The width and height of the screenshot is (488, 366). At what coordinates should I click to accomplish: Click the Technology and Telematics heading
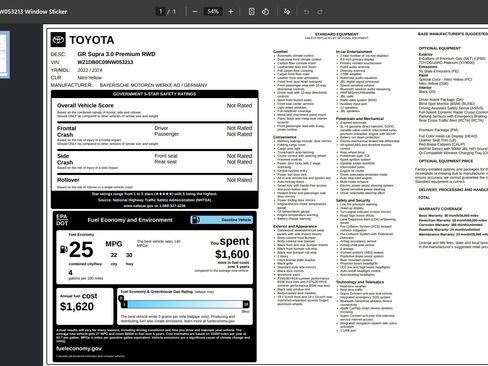(x=360, y=282)
